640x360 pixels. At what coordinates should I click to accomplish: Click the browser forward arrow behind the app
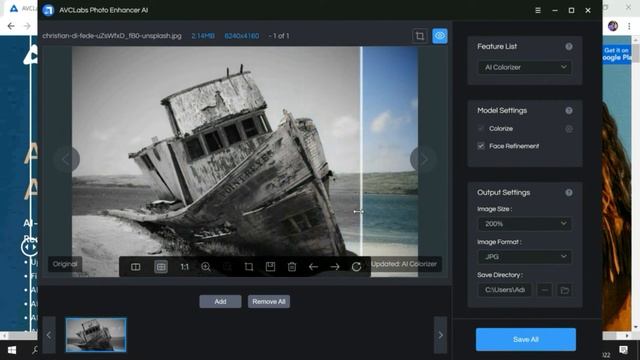pos(27,26)
